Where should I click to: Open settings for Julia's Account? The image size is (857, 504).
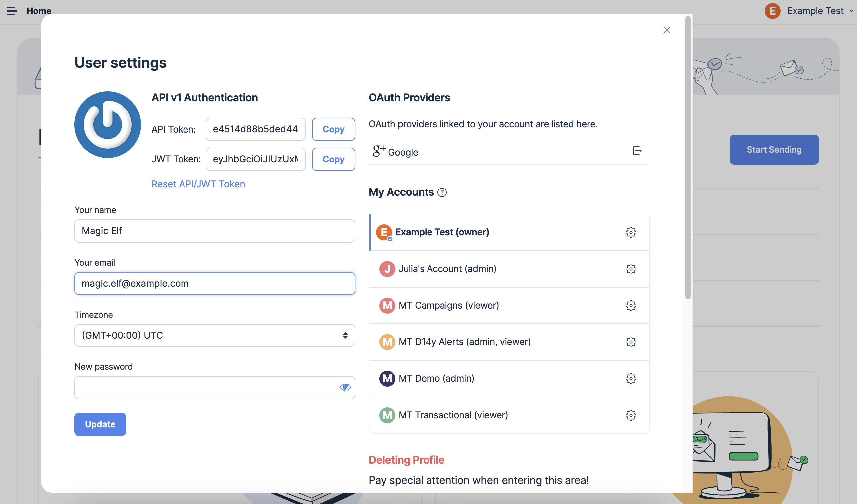(x=631, y=269)
